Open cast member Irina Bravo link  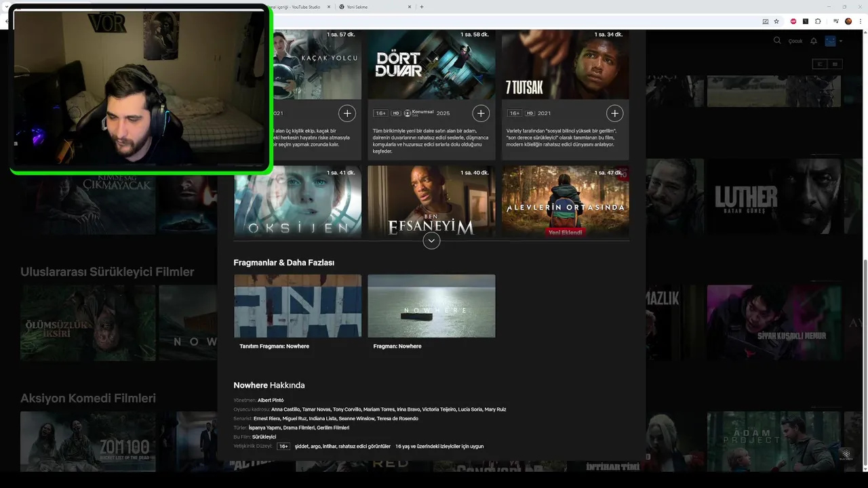(x=409, y=409)
